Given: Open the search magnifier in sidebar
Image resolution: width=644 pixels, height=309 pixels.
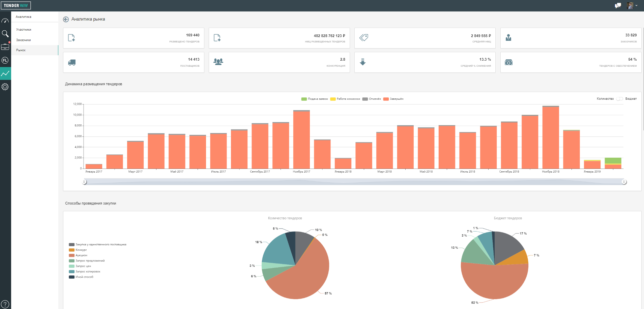Looking at the screenshot, I should click(x=5, y=34).
